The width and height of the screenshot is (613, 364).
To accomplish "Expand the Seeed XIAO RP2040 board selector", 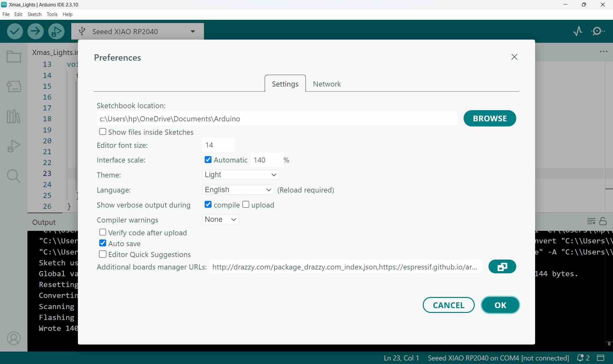I will (x=137, y=31).
